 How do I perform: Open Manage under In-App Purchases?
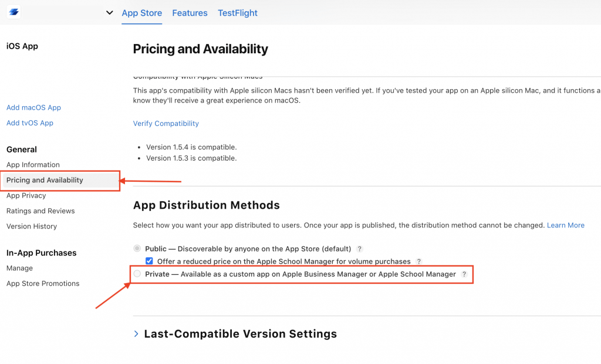point(19,268)
